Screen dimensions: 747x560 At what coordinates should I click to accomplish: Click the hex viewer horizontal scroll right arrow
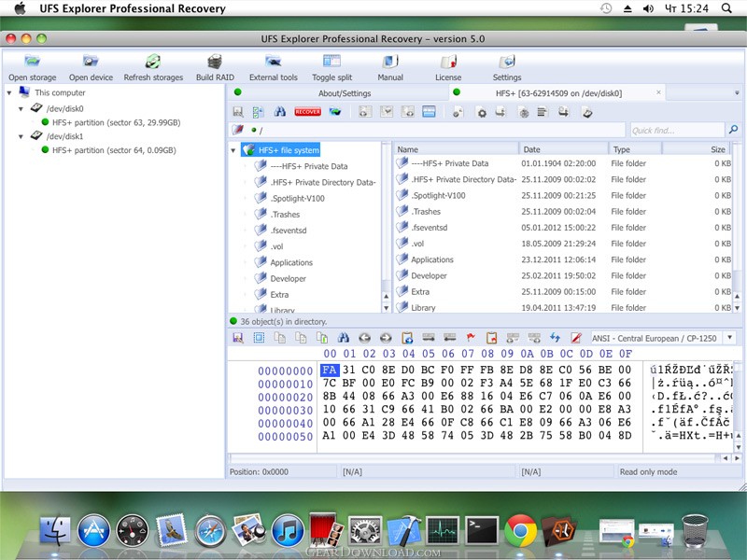tap(737, 458)
